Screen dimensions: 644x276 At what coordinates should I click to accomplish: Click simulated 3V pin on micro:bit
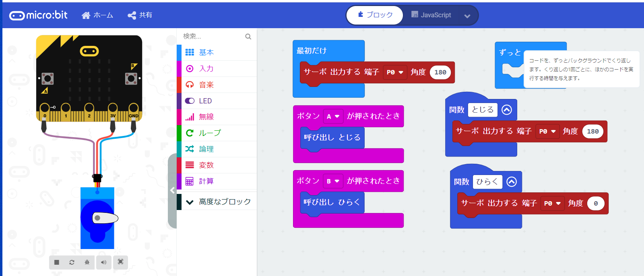113,112
